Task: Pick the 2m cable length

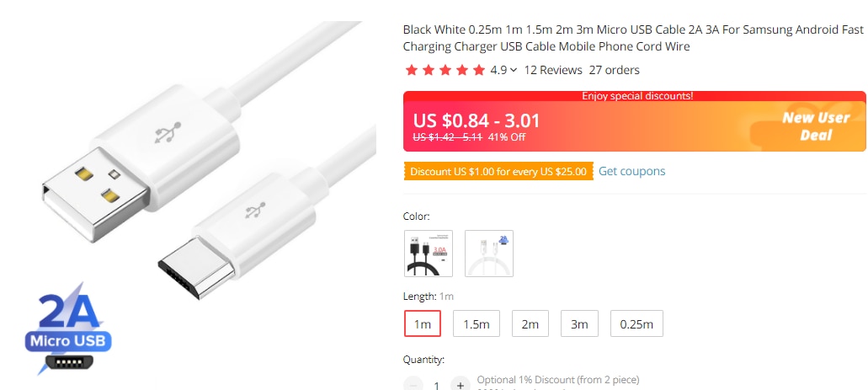Action: coord(530,324)
